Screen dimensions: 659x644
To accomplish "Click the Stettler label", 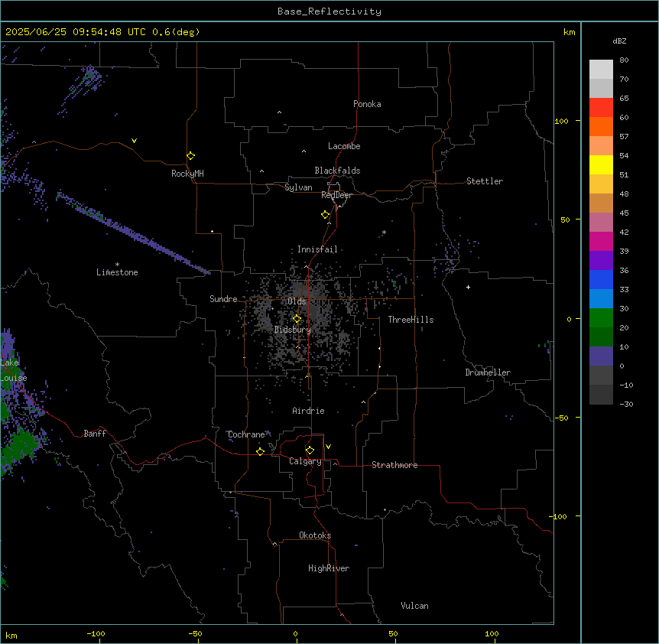I will click(x=485, y=181).
